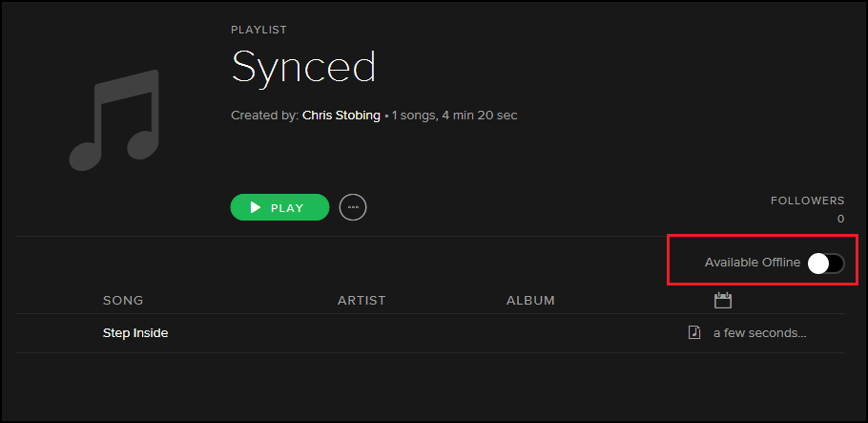Screen dimensions: 868x423
Task: Click the PLAYLIST label above the title
Action: click(x=258, y=31)
